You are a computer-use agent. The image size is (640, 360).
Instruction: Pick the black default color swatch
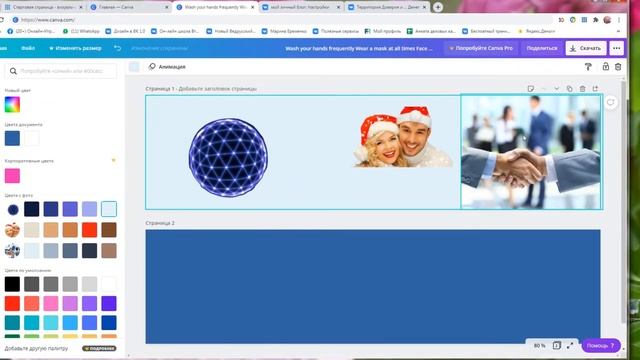(12, 284)
